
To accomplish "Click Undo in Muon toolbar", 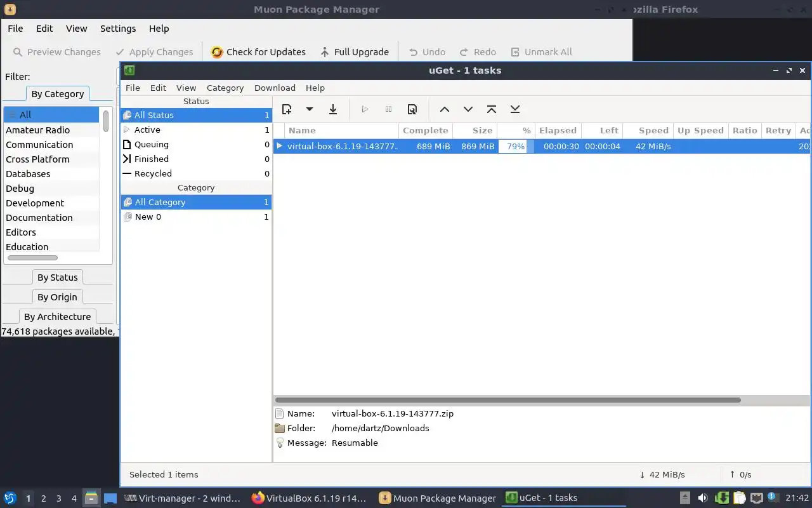I will coord(426,52).
